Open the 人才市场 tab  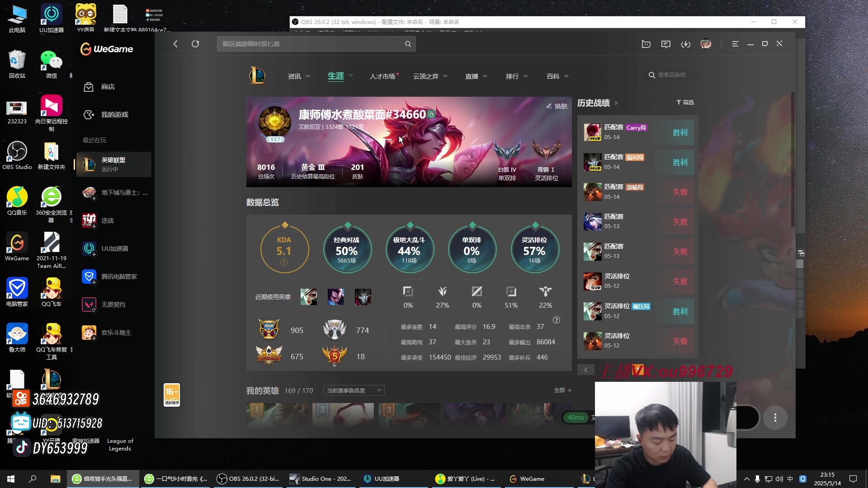coord(382,76)
